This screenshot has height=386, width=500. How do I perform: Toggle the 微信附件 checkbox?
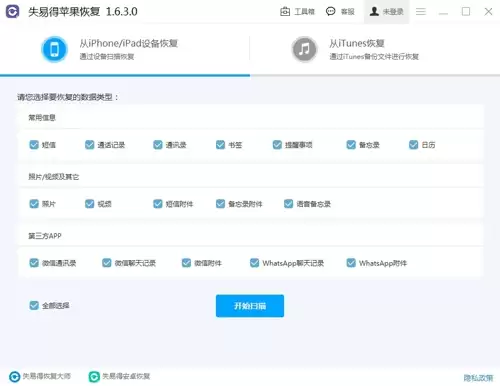pyautogui.click(x=186, y=263)
